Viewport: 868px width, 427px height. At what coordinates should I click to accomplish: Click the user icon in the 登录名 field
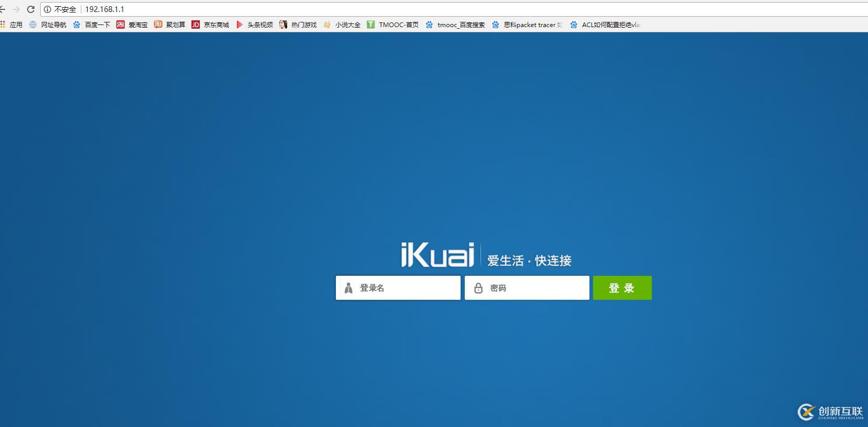pos(348,288)
